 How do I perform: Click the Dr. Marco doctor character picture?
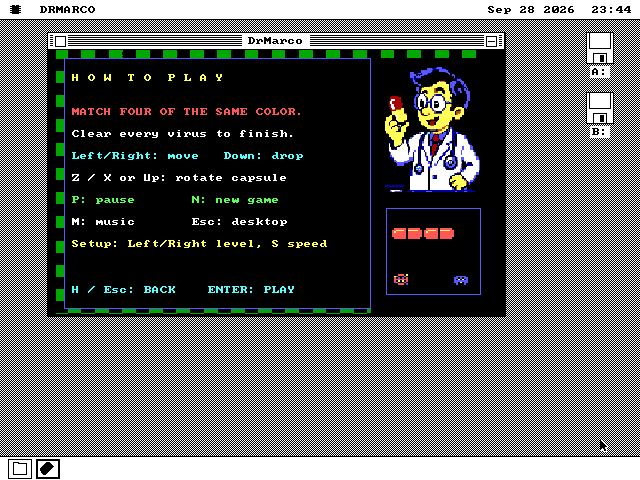click(x=433, y=129)
